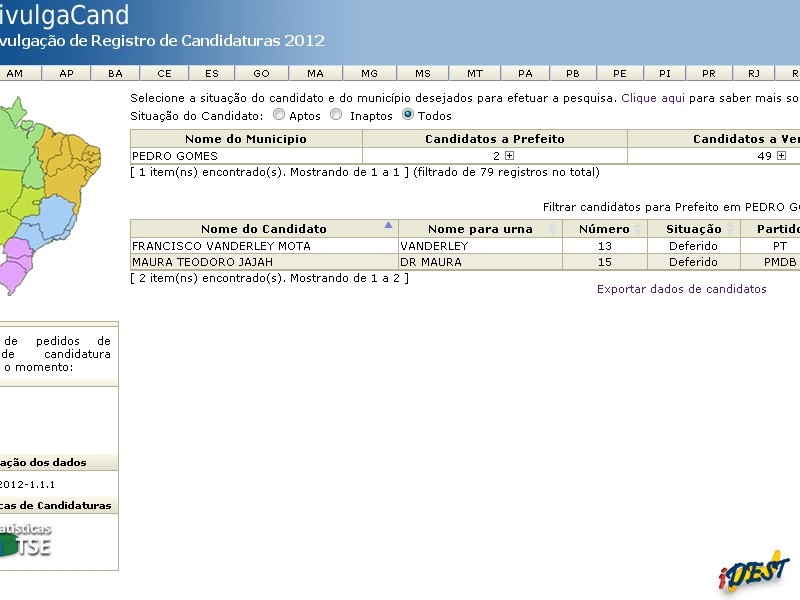Select the PEDRO GOMES municipality cell
The image size is (800, 600).
(x=246, y=156)
